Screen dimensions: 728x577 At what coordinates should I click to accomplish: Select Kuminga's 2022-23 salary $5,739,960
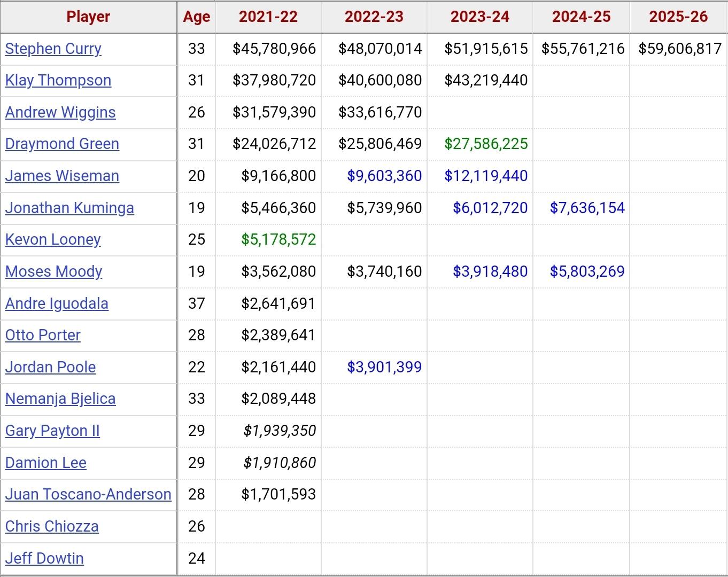[384, 208]
